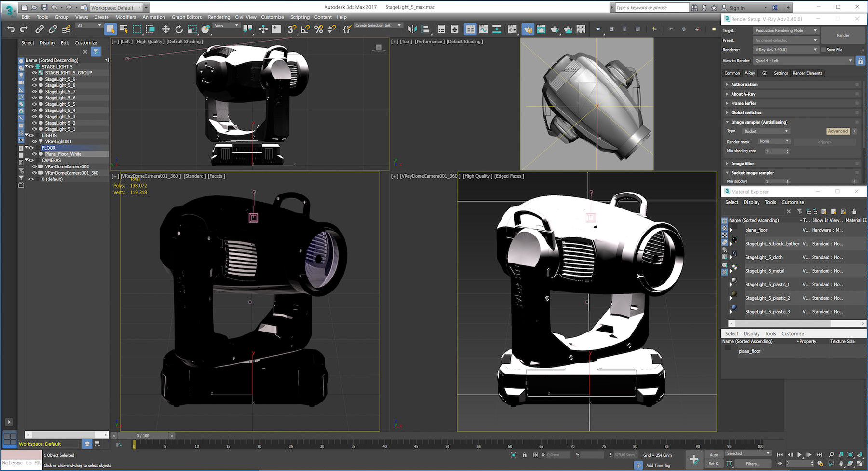
Task: Click the Undo arrow icon
Action: [x=11, y=29]
